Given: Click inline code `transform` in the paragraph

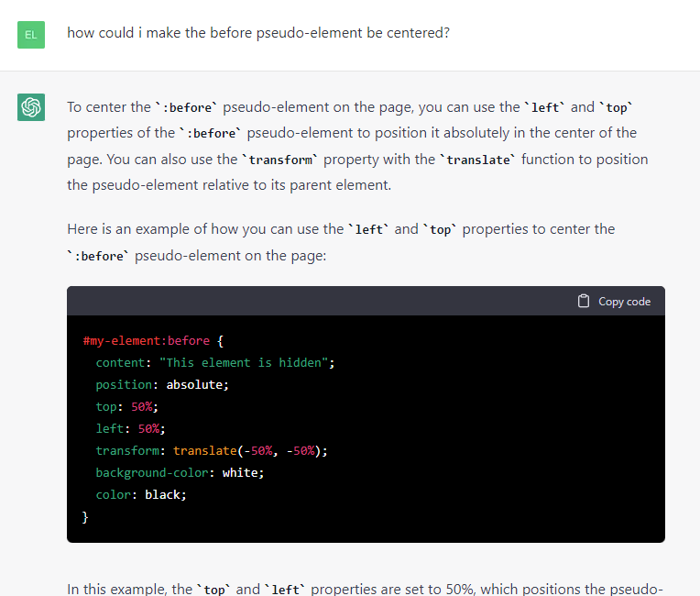Looking at the screenshot, I should [x=280, y=160].
